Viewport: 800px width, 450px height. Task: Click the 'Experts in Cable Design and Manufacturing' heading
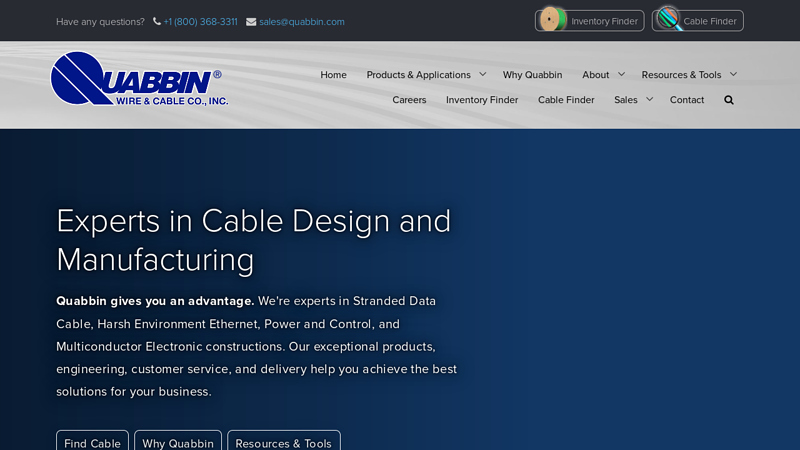(254, 240)
